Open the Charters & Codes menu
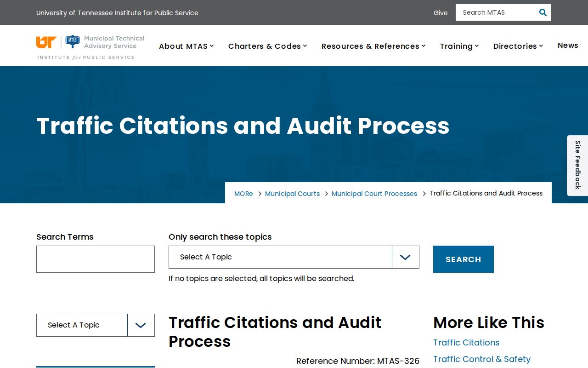Image resolution: width=588 pixels, height=368 pixels. coord(268,46)
